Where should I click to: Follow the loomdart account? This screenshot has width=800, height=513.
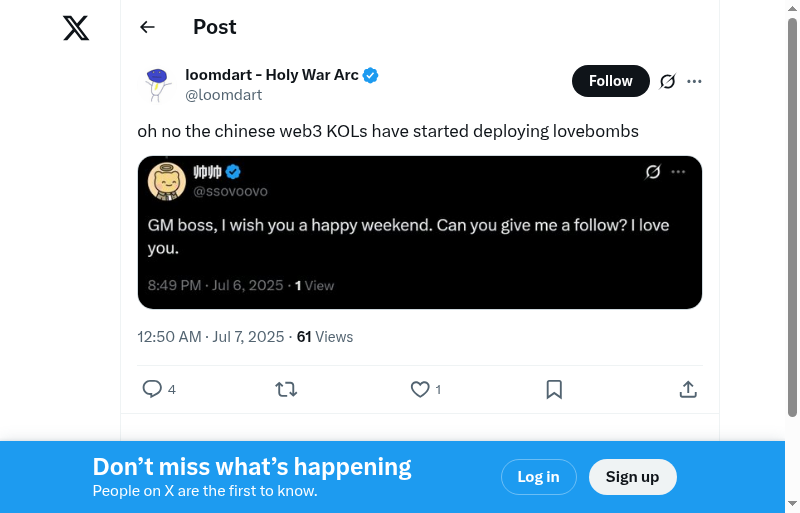(x=610, y=81)
